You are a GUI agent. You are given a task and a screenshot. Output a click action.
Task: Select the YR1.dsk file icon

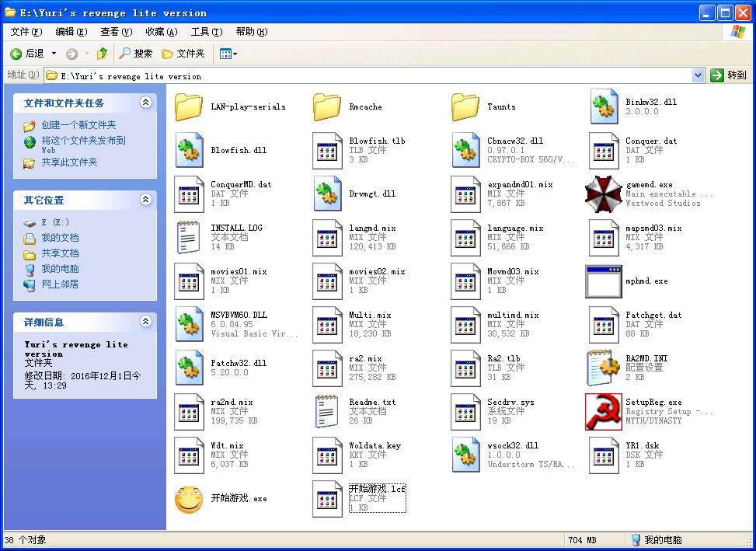604,455
